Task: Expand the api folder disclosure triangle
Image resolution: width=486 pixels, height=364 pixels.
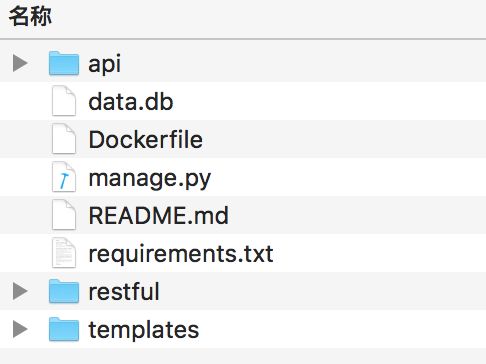Action: [x=20, y=63]
